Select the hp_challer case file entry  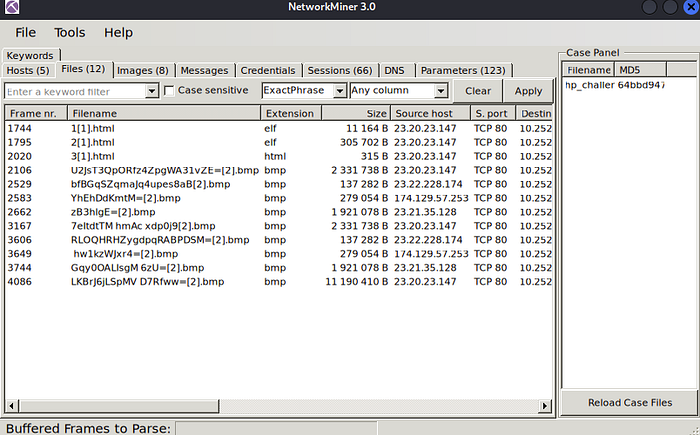pos(614,85)
